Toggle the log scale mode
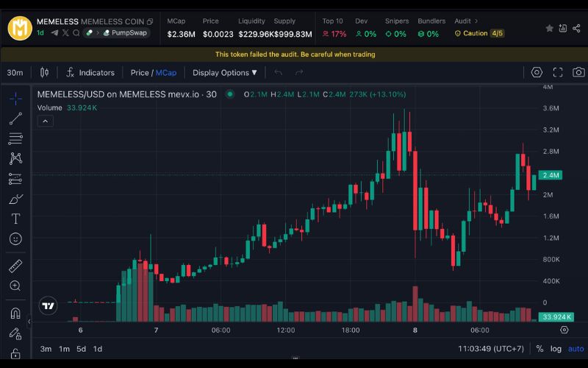 point(556,349)
